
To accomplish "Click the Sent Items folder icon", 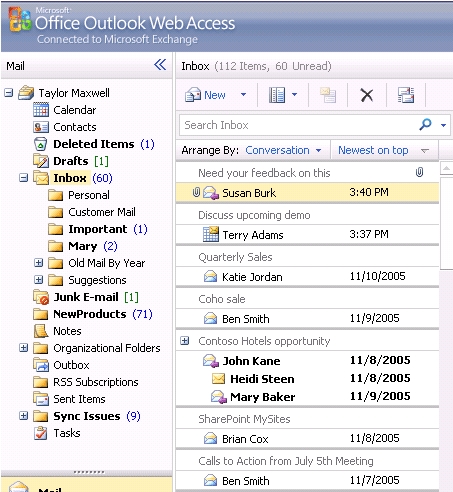I will [x=41, y=399].
